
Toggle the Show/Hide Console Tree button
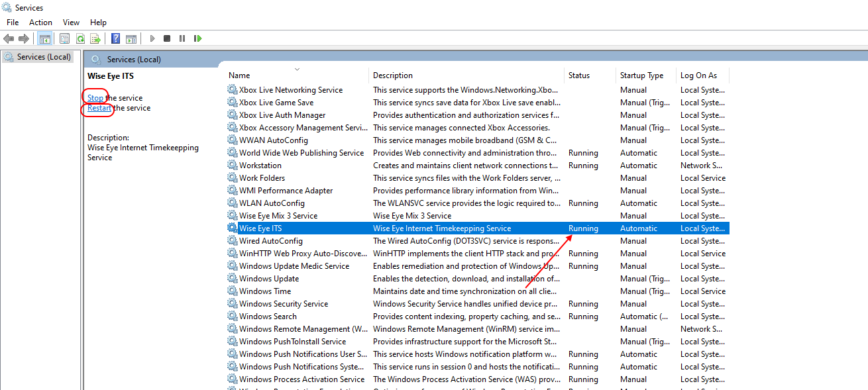pyautogui.click(x=45, y=38)
